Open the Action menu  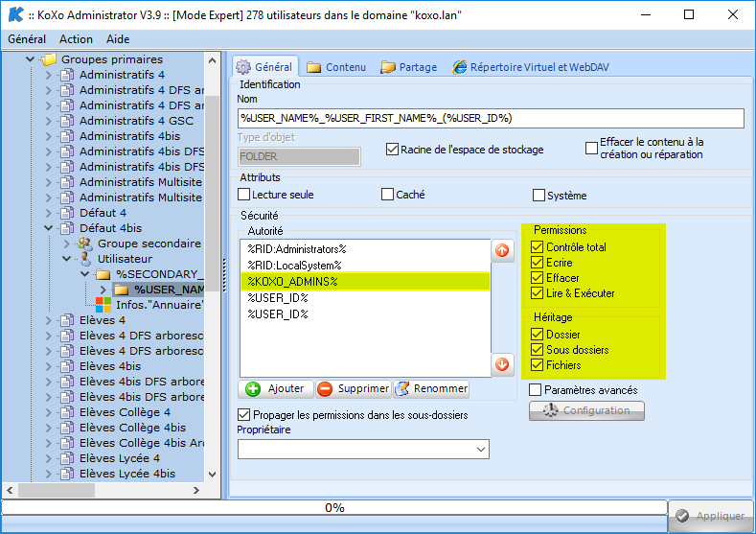(x=77, y=39)
